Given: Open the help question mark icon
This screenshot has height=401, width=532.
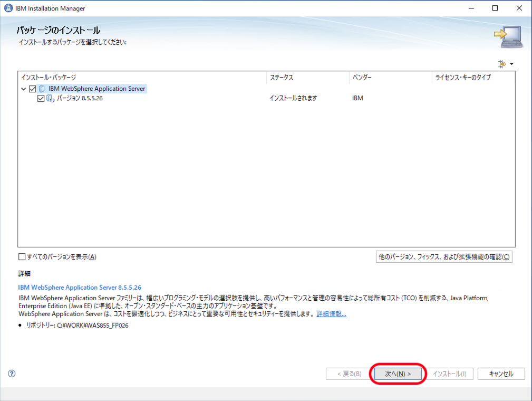Looking at the screenshot, I should (12, 374).
